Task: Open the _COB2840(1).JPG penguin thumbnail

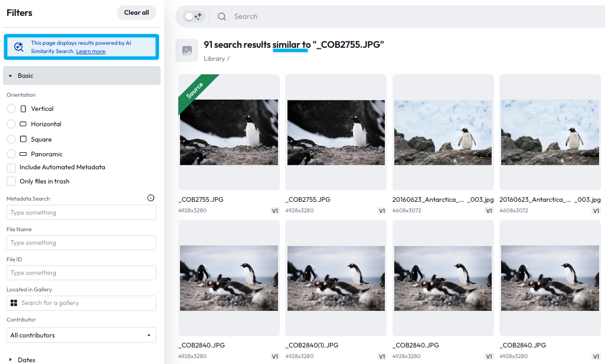Action: point(336,278)
